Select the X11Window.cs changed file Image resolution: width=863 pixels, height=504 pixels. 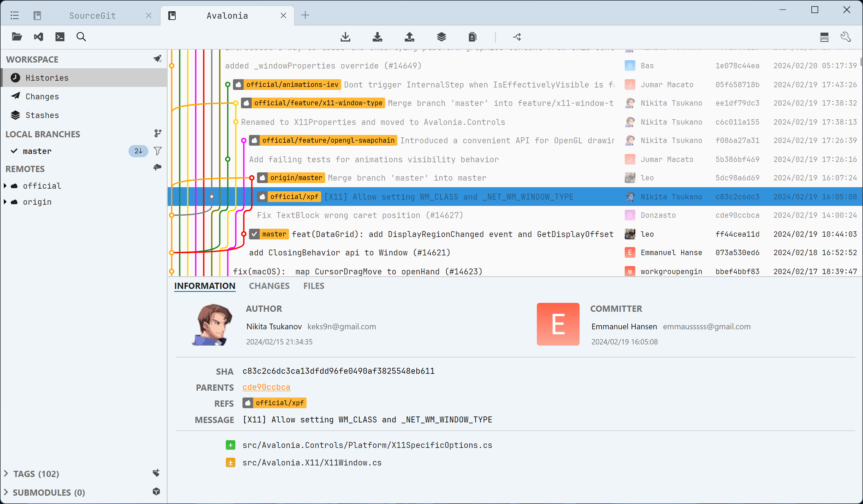point(312,462)
